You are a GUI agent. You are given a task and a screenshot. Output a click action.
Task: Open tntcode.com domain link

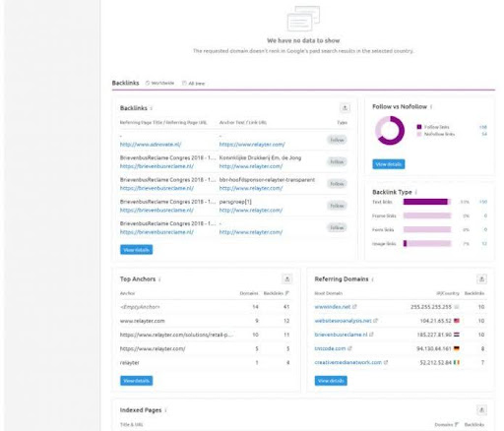coord(330,348)
